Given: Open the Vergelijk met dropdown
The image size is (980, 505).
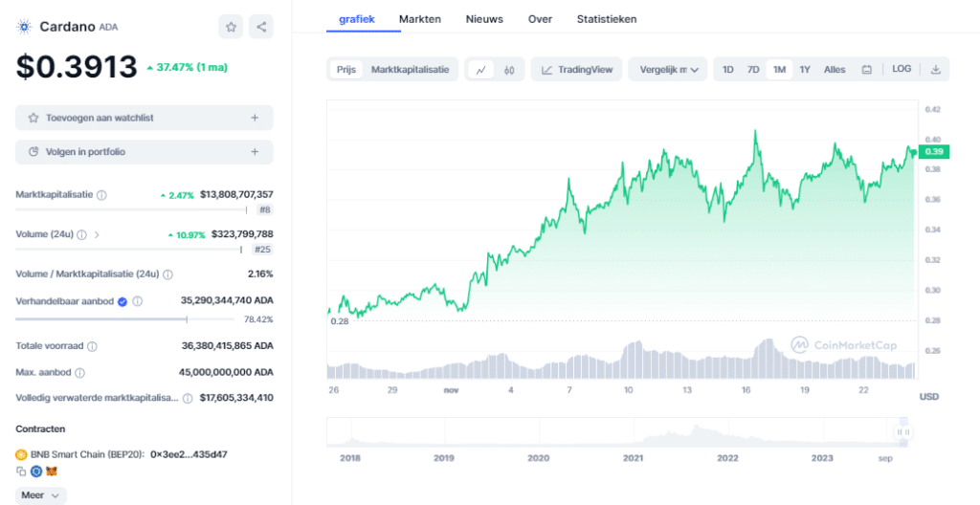Looking at the screenshot, I should pyautogui.click(x=668, y=70).
